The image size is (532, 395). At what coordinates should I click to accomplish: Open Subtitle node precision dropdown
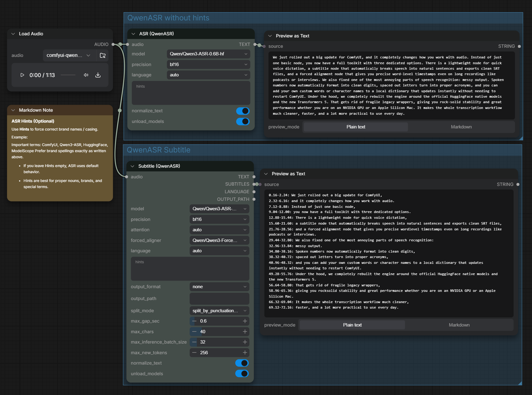click(x=219, y=219)
